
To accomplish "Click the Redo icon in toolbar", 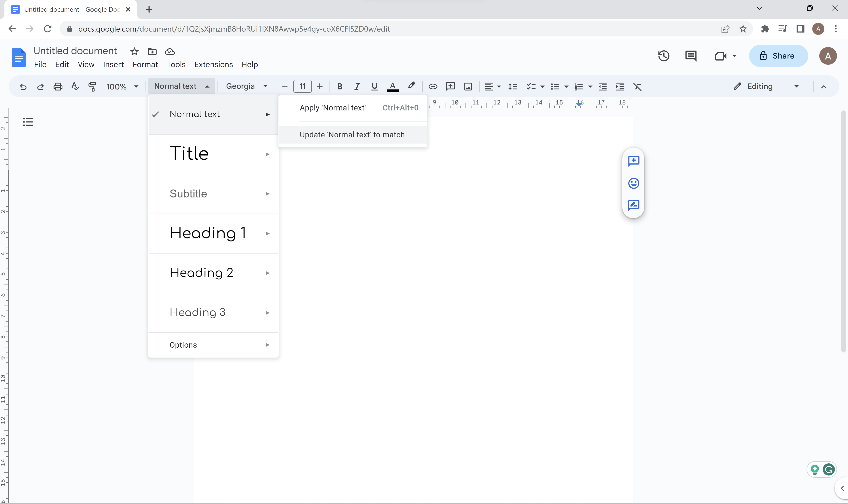I will pyautogui.click(x=40, y=87).
